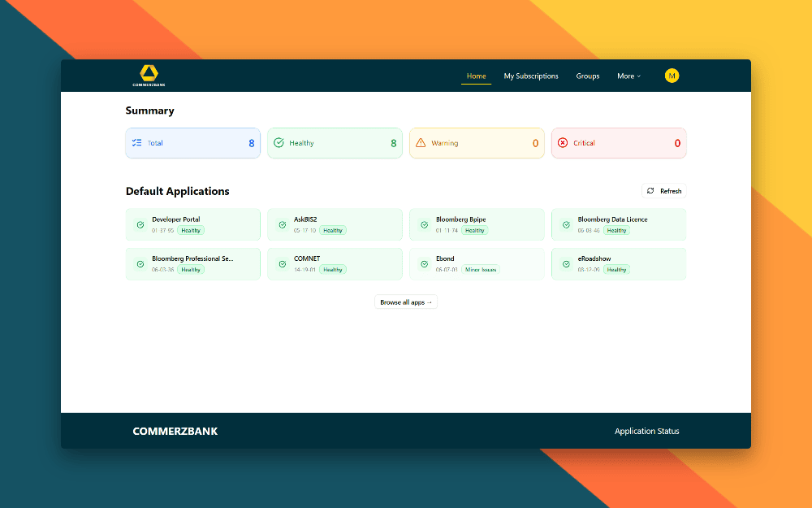Open the Warning summary card count
812x508 pixels.
(x=535, y=143)
